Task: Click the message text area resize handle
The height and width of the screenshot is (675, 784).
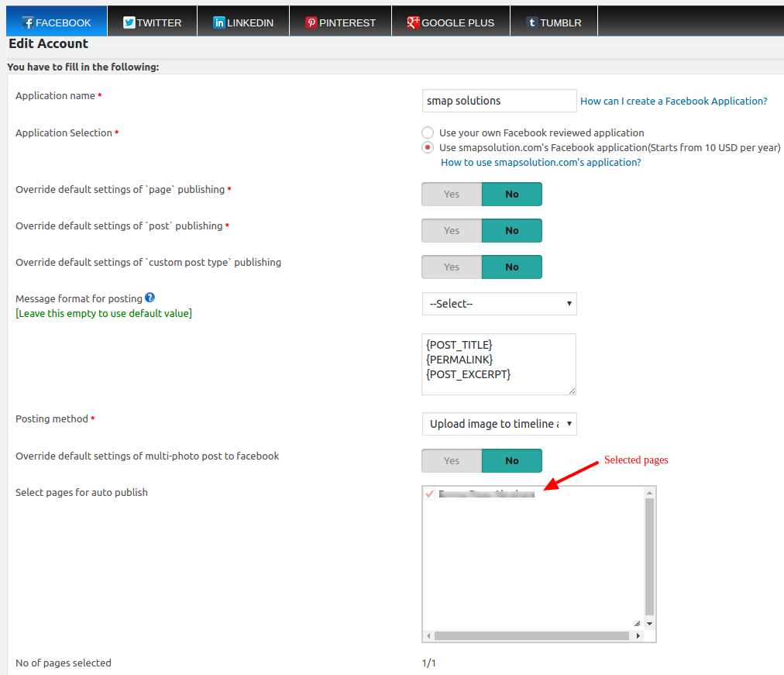Action: click(x=572, y=391)
